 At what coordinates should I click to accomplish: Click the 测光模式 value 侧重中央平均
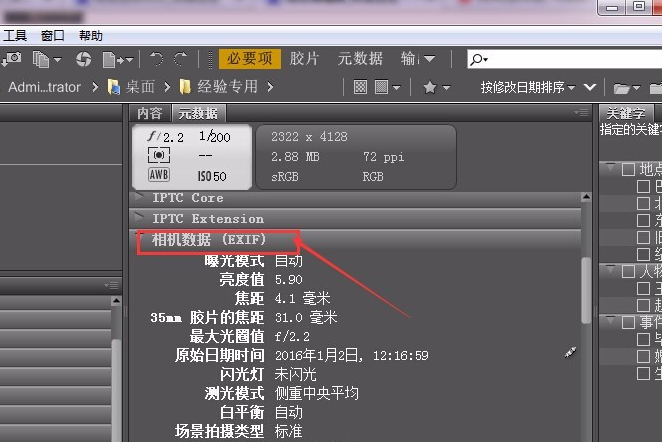[317, 393]
